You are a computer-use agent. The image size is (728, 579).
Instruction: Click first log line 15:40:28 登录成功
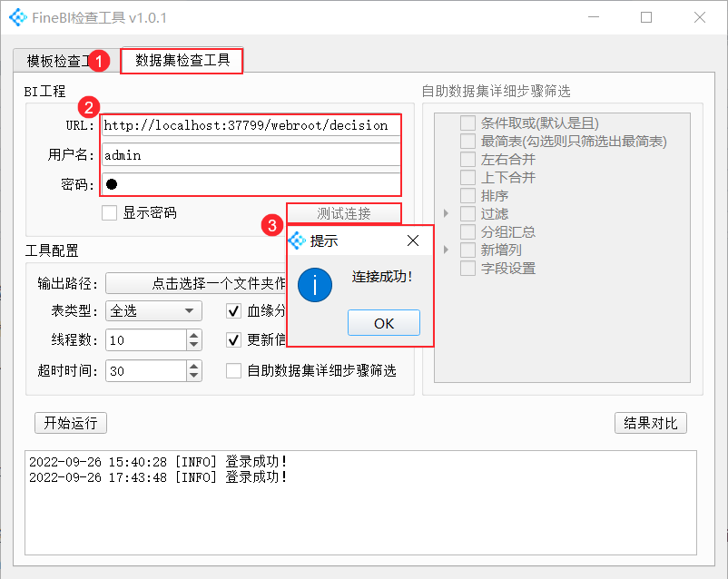tap(158, 462)
